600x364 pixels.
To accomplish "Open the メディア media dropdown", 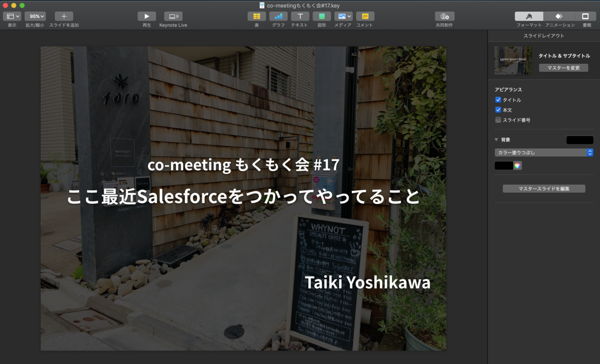I will [x=343, y=16].
